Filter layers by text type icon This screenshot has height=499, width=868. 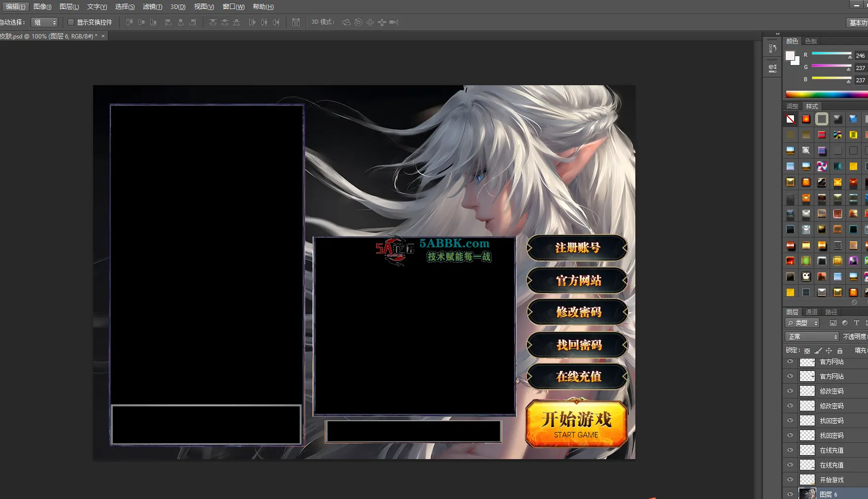click(x=857, y=323)
